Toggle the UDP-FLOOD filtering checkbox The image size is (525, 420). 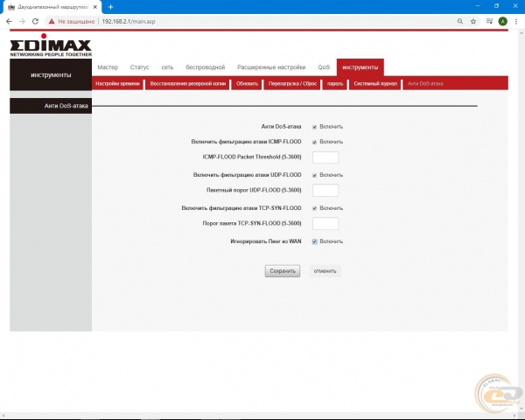(314, 175)
